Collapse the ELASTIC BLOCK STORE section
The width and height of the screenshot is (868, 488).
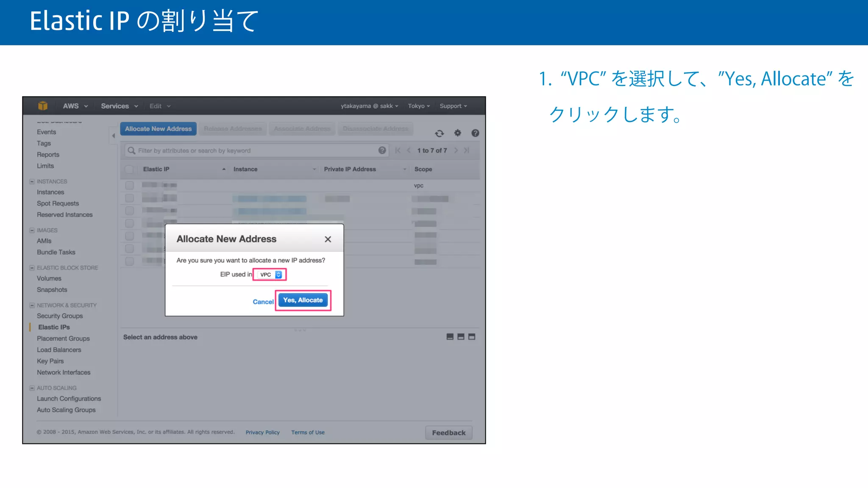(32, 268)
